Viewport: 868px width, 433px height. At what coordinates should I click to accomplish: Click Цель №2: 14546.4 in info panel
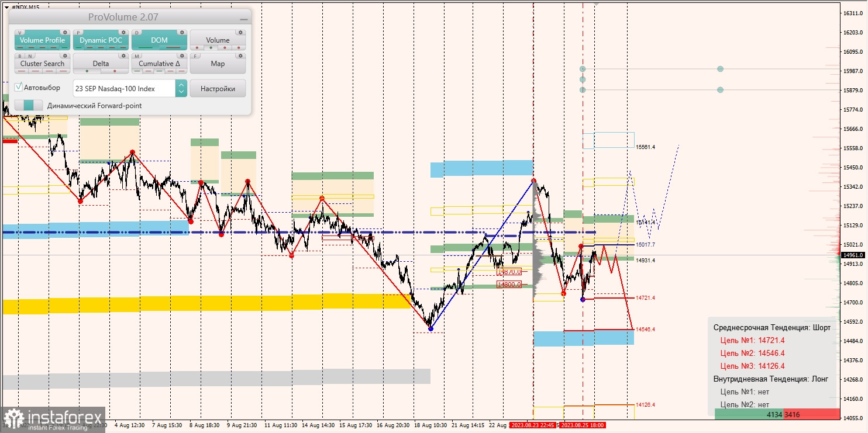(753, 353)
